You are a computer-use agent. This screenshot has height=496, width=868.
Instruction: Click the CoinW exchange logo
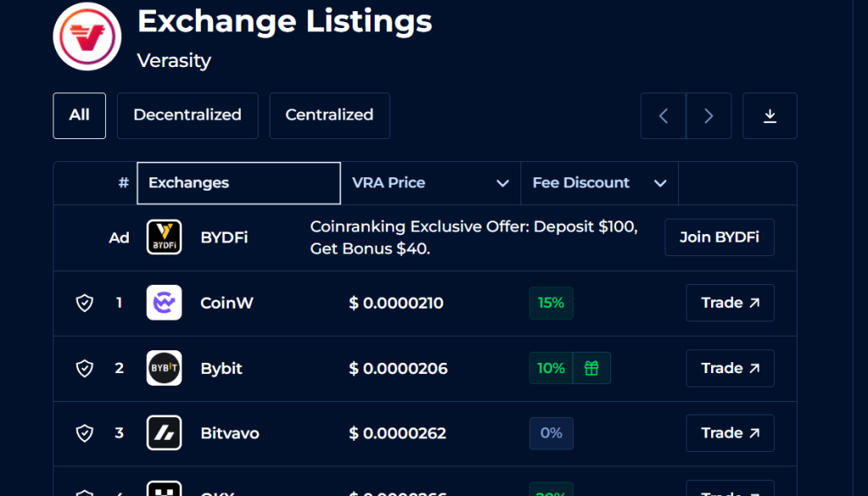tap(164, 303)
